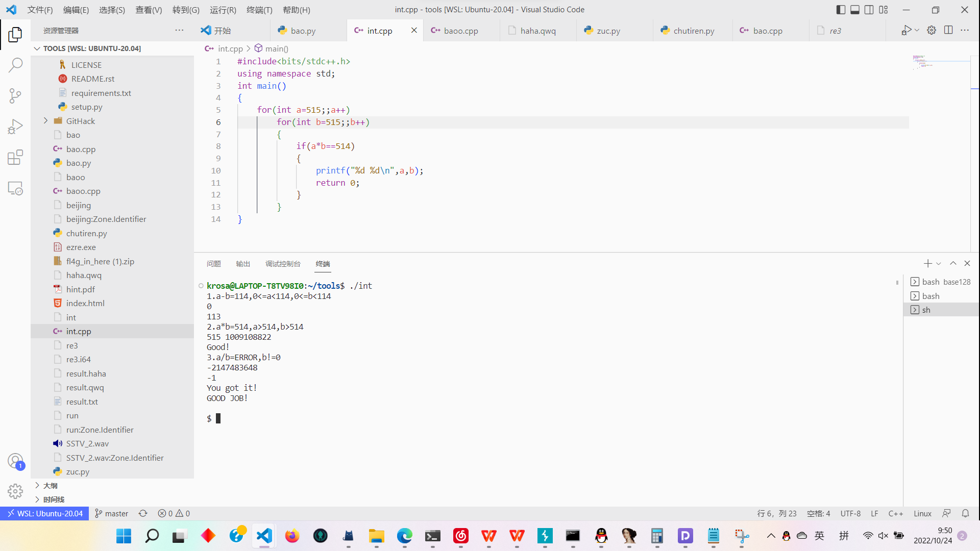Maximize the terminal panel size

(953, 263)
